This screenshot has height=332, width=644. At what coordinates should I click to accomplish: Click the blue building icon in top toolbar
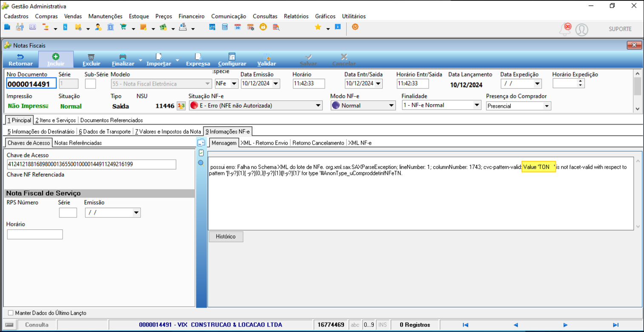coord(7,27)
